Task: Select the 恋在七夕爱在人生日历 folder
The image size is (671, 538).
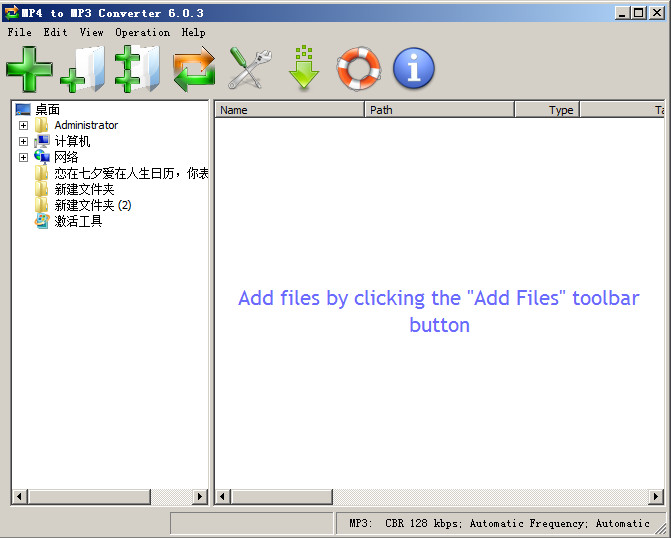Action: point(131,173)
